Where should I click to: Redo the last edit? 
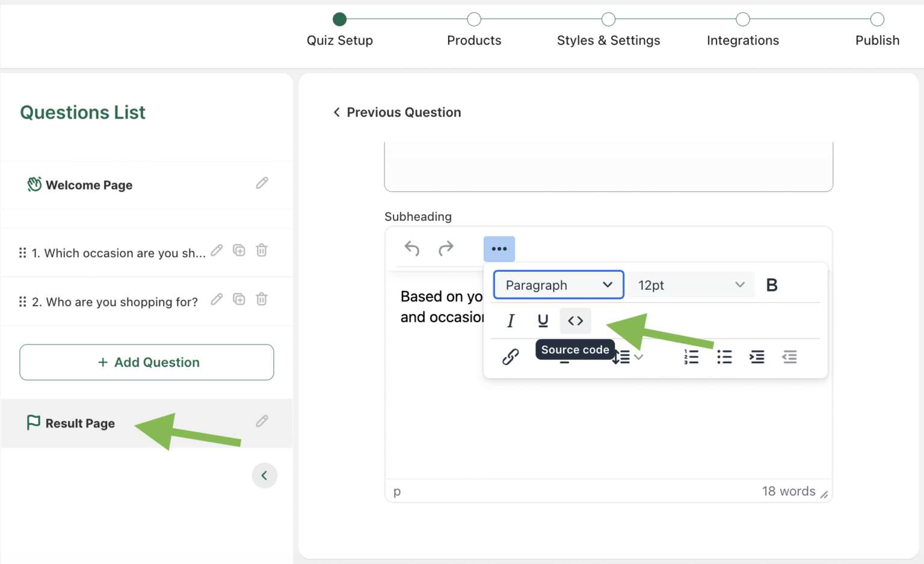tap(446, 248)
